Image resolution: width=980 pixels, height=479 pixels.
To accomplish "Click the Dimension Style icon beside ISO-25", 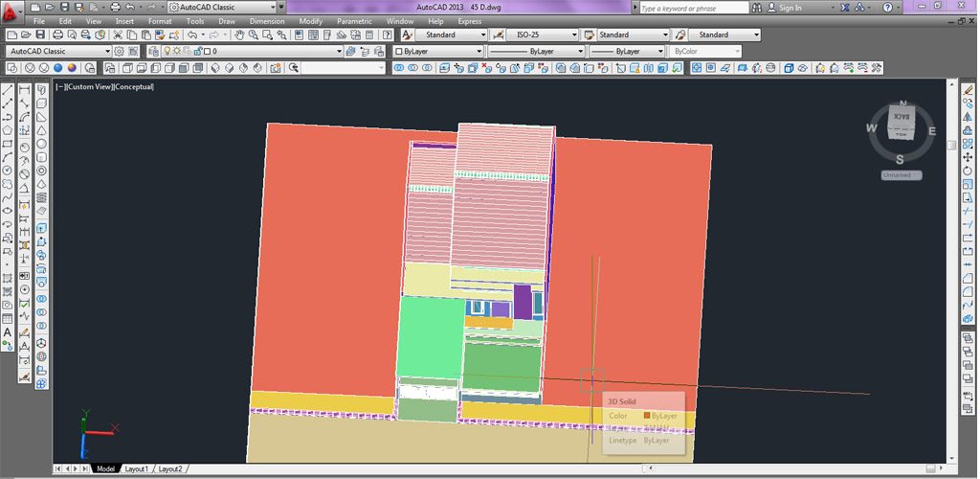I will click(498, 35).
